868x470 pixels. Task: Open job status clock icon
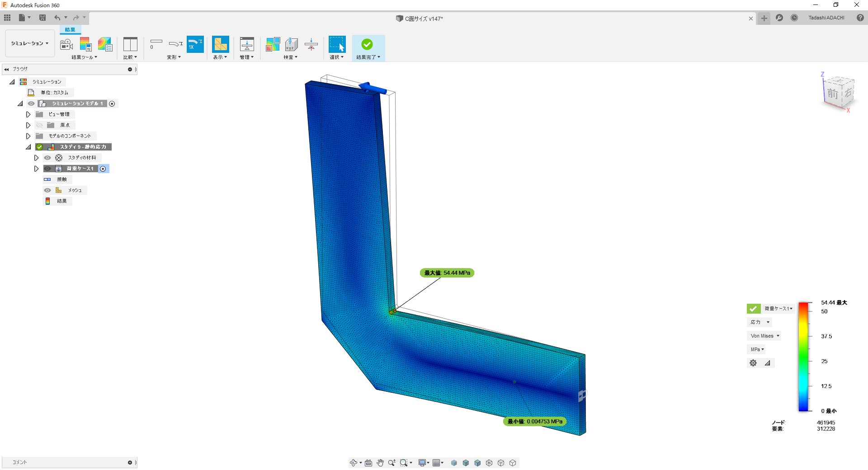pos(794,18)
